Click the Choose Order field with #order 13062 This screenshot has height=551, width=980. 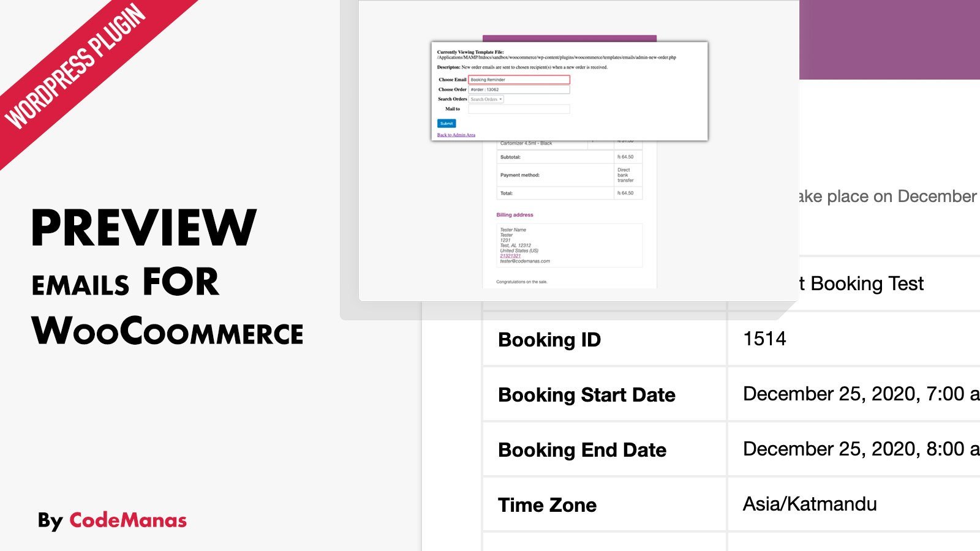point(519,89)
